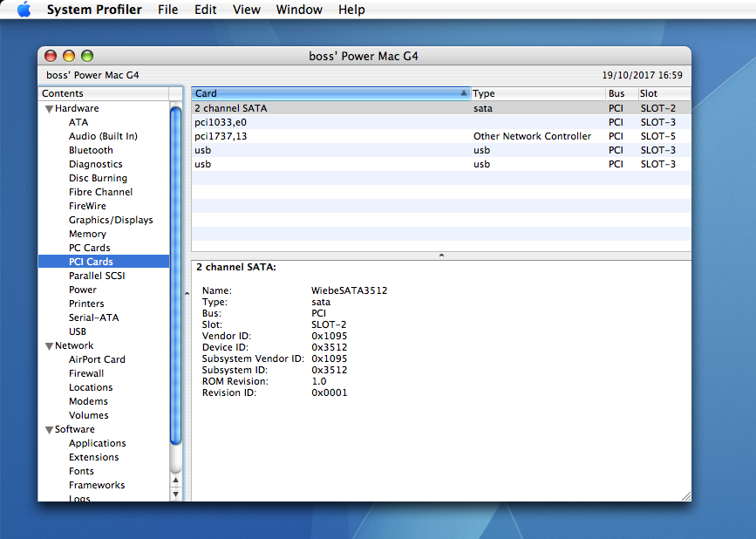Click the sidebar scroll up arrow
The image size is (756, 539).
click(x=175, y=481)
